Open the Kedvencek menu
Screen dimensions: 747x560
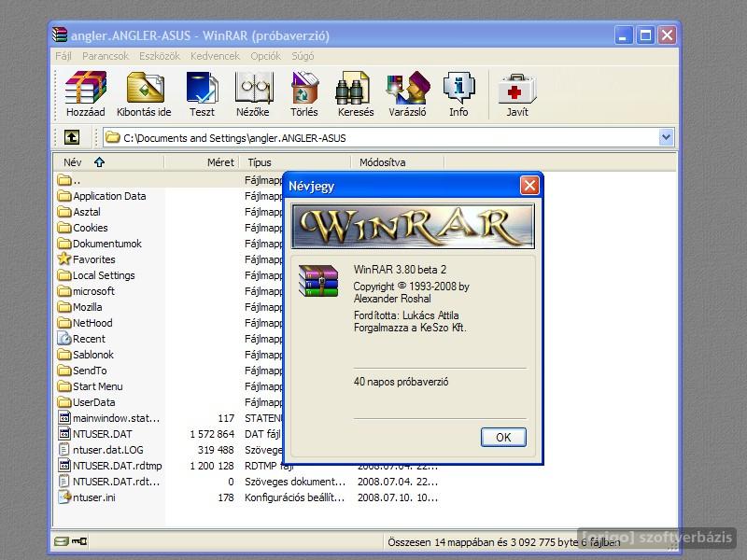tap(215, 56)
